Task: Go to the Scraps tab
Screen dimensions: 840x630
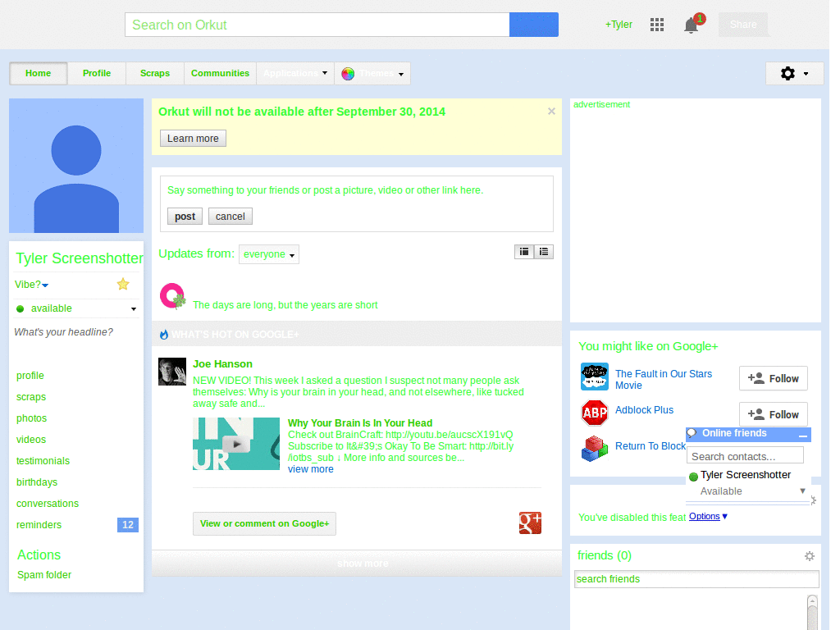Action: tap(155, 73)
